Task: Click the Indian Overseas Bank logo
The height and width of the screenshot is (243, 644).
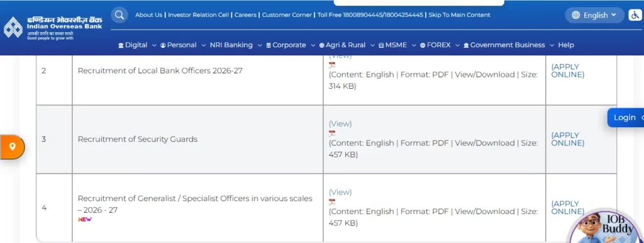Action: (53, 28)
